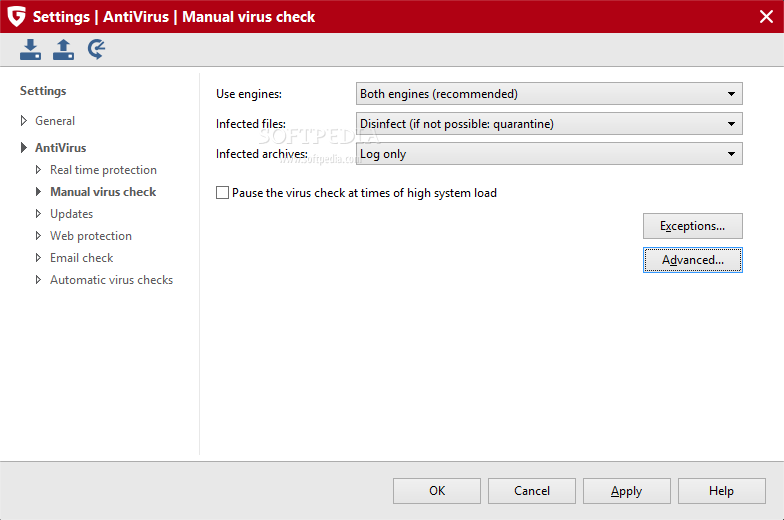This screenshot has width=784, height=520.
Task: Open Real time protection settings
Action: (104, 170)
